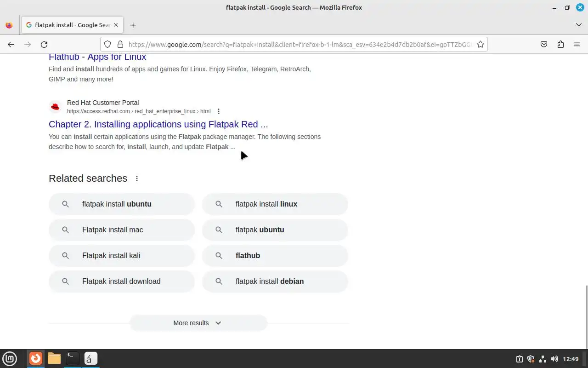Open Save to Pocket
The width and height of the screenshot is (588, 368).
pyautogui.click(x=544, y=44)
